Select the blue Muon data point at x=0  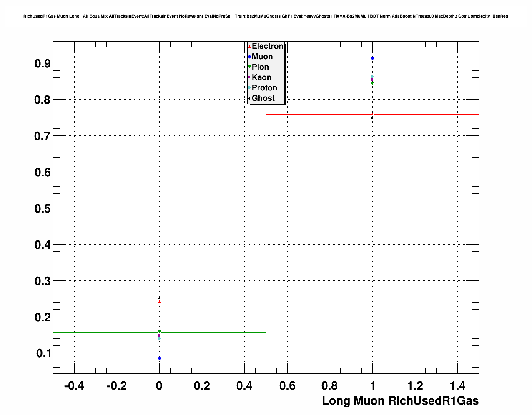coord(159,358)
